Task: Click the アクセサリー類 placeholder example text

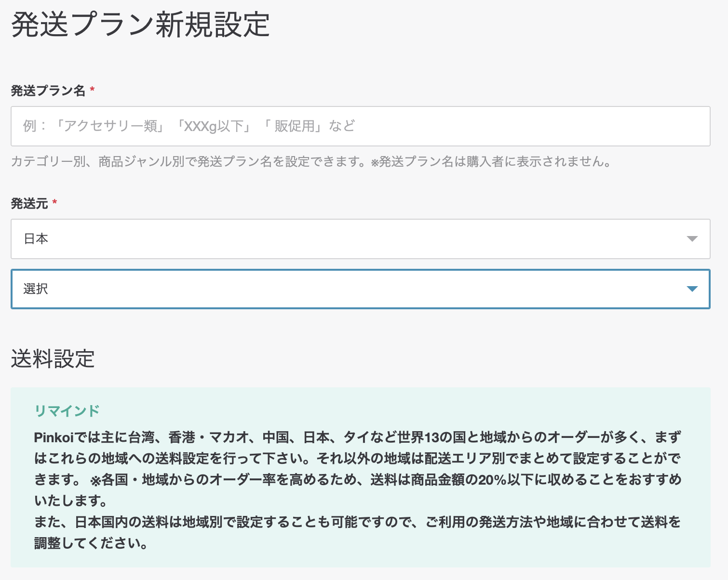Action: click(111, 126)
